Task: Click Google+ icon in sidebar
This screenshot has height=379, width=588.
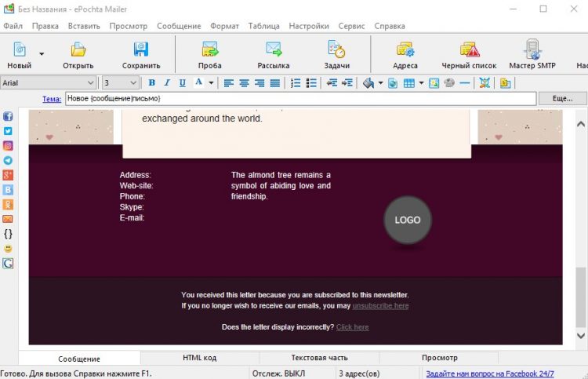Action: coord(8,175)
